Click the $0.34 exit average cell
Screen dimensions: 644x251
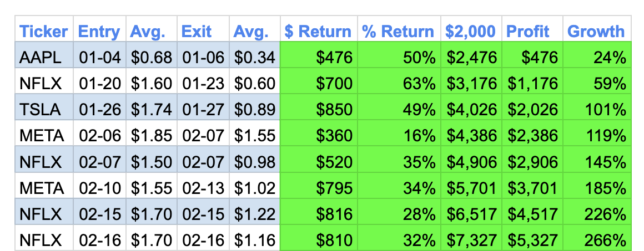[255, 57]
